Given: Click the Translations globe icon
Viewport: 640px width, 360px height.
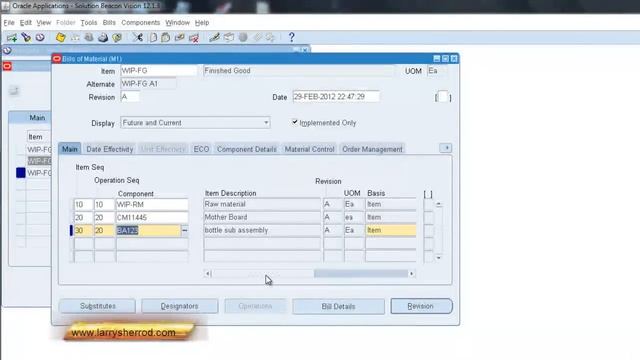Looking at the screenshot, I should tap(243, 38).
